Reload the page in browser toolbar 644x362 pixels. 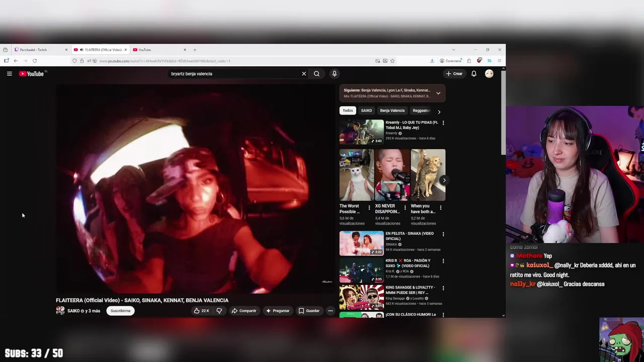(x=35, y=61)
